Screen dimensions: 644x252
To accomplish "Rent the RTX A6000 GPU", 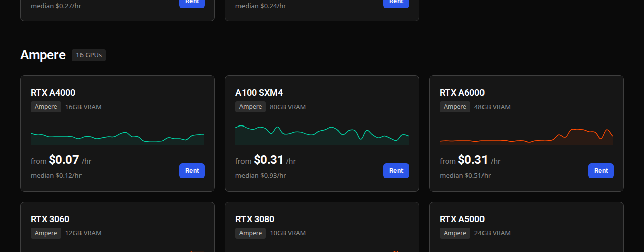I will [x=601, y=171].
